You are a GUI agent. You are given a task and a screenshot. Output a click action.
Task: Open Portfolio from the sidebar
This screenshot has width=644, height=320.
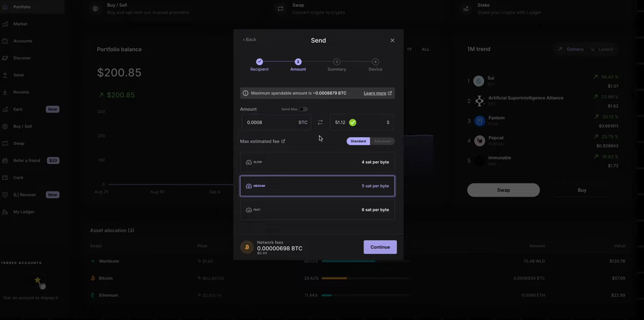[22, 7]
